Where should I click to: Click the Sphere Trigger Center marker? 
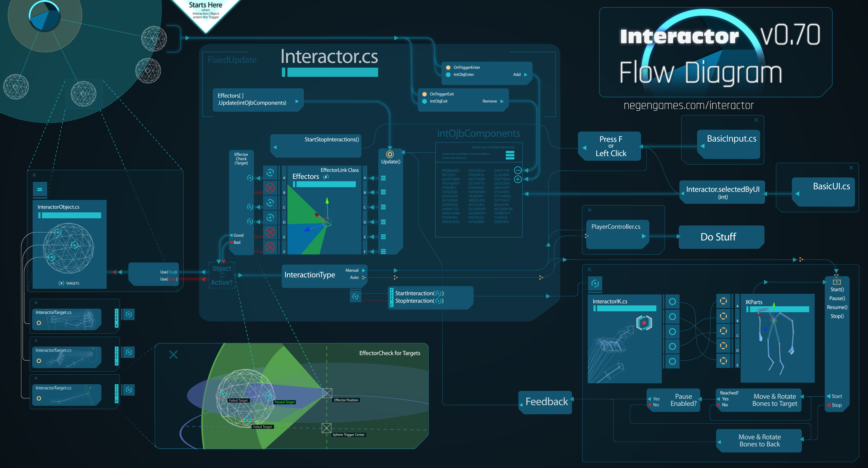click(326, 429)
